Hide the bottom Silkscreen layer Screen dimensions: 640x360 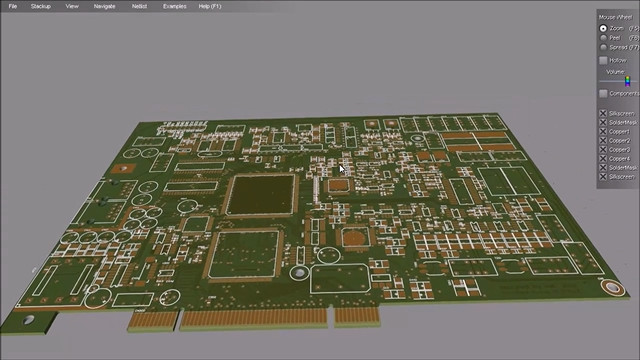click(x=603, y=177)
